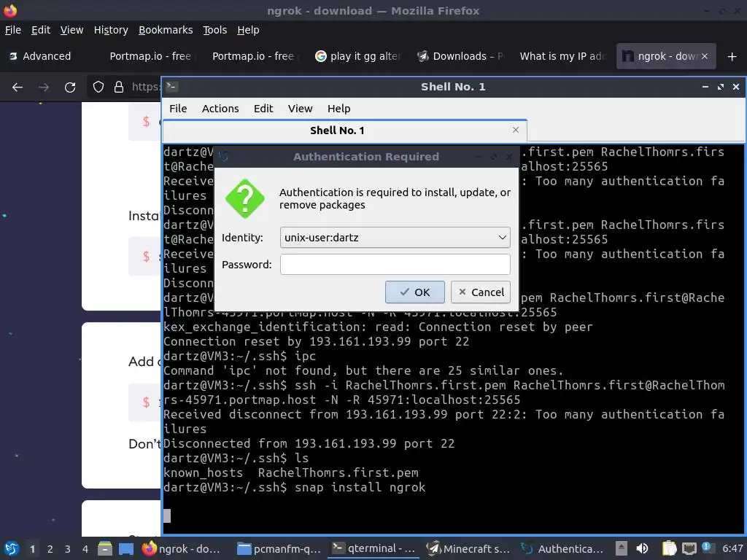Open the Actions menu in Shell No. 1

(220, 109)
